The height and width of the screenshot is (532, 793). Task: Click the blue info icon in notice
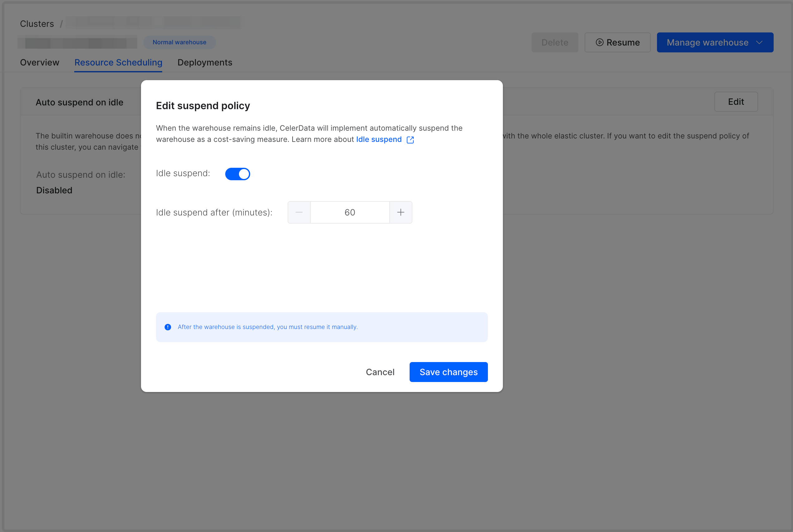[x=168, y=327]
